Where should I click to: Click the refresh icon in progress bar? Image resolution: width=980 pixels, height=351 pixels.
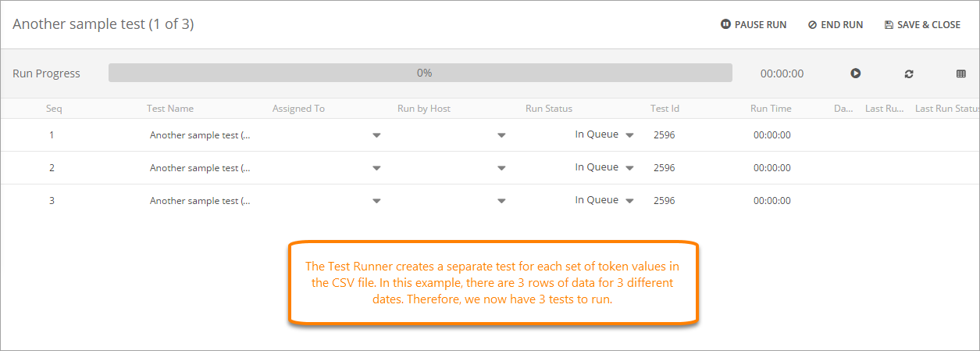tap(909, 73)
